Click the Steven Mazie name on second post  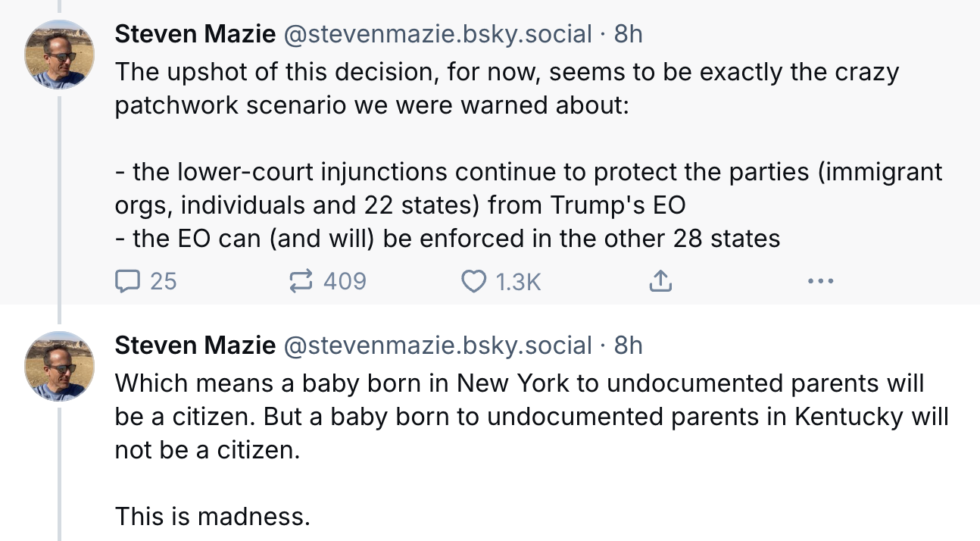195,346
